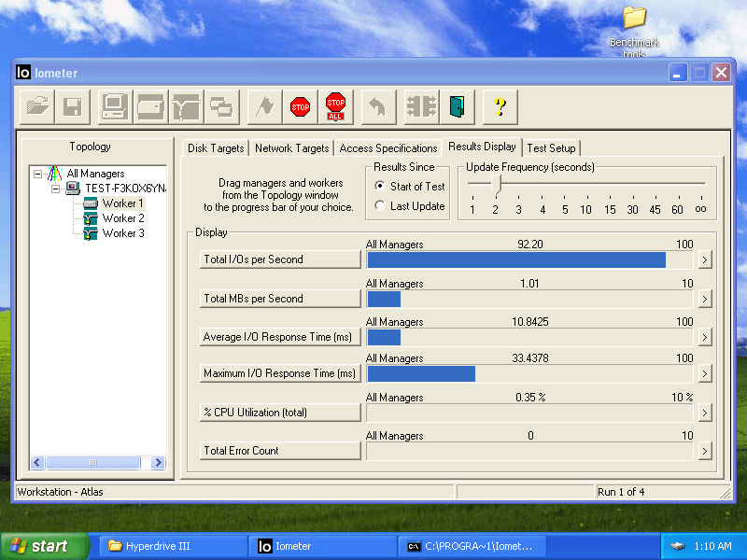Stop all tests with STOP ALL icon
Image resolution: width=747 pixels, height=560 pixels.
[336, 106]
